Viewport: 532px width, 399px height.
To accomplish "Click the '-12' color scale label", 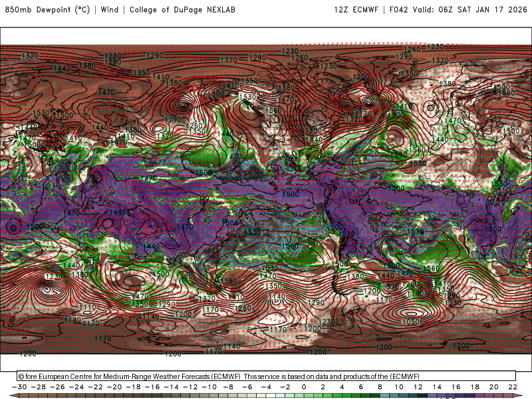I will pos(190,387).
